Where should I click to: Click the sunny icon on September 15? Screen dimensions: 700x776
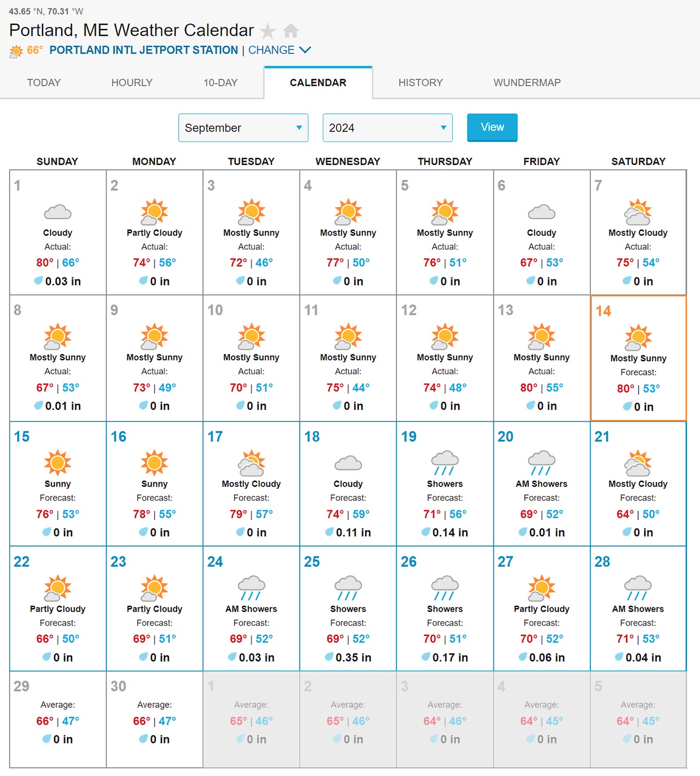[58, 462]
